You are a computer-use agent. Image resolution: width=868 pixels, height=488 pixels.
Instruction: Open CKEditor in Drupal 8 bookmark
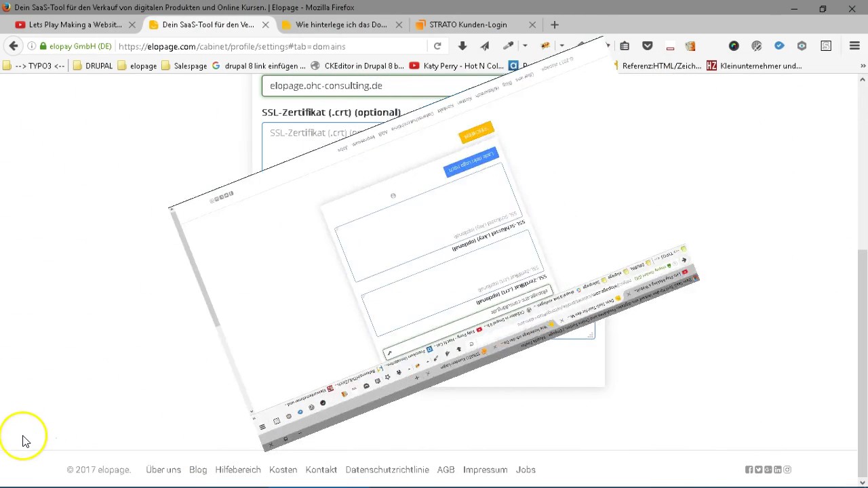(357, 66)
